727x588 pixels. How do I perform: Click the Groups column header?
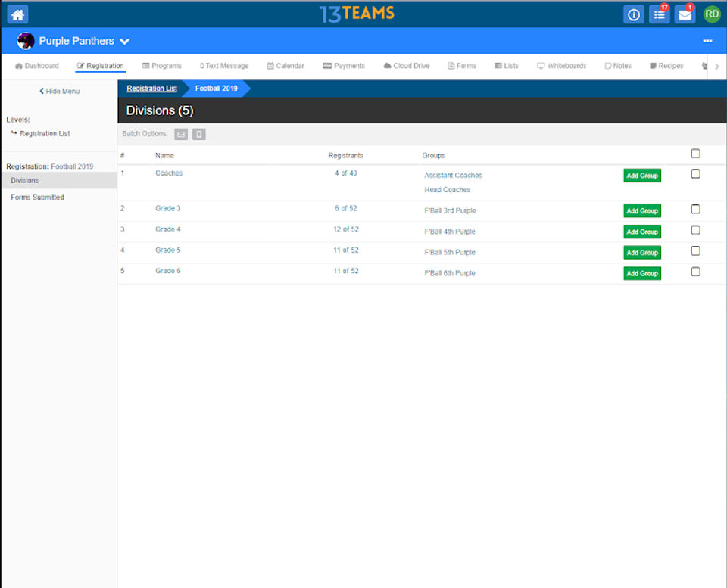(433, 155)
